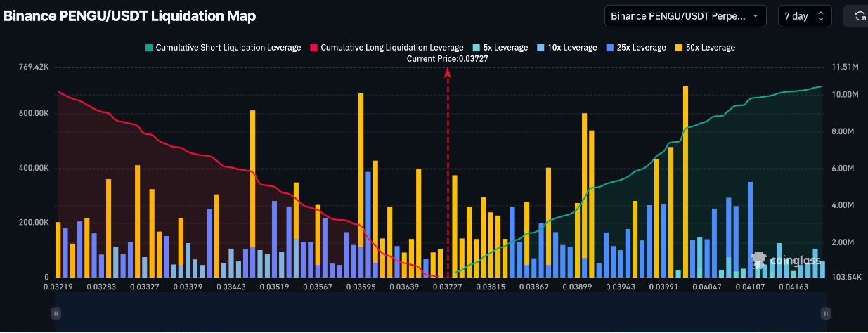
Task: Click the middle of the zoom range track
Action: (x=441, y=313)
